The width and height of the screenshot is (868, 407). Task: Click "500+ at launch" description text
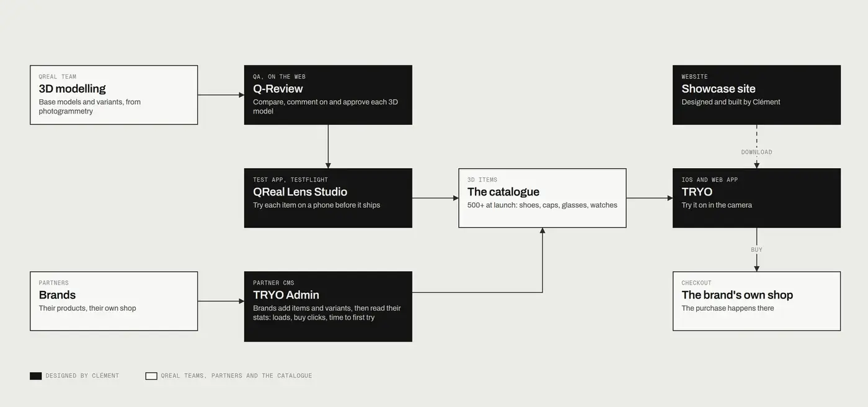(x=542, y=205)
